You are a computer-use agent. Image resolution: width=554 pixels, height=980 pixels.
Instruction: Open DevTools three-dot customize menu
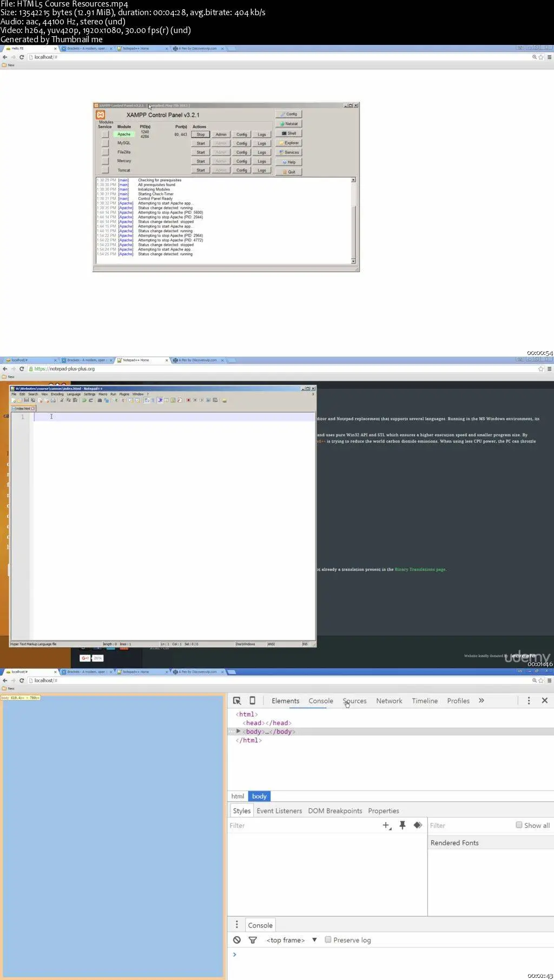pyautogui.click(x=529, y=700)
